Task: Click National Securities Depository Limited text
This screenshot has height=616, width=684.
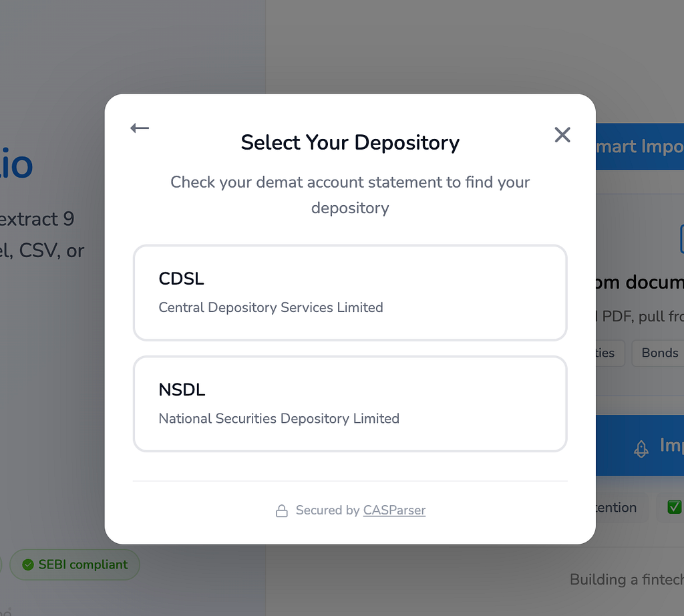Action: [279, 419]
